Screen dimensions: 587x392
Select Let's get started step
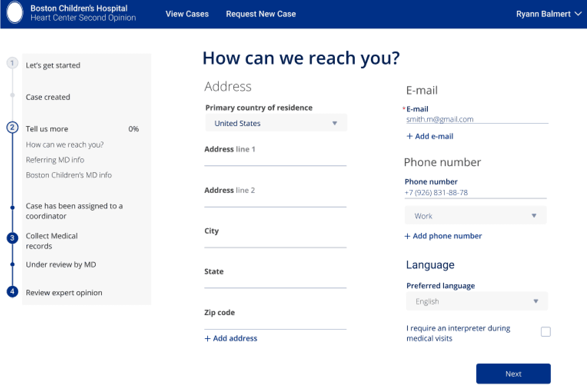tap(53, 65)
